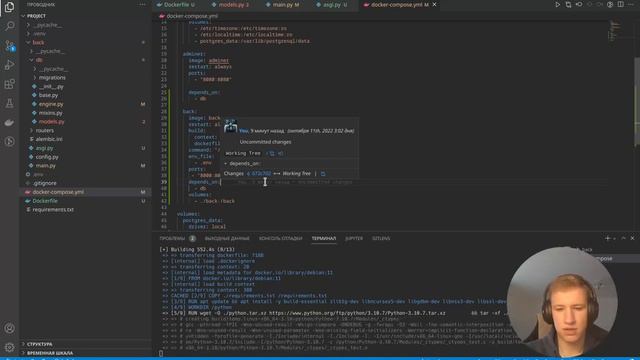Click docker-compose.yml in the breadcrumb bar

coord(191,16)
